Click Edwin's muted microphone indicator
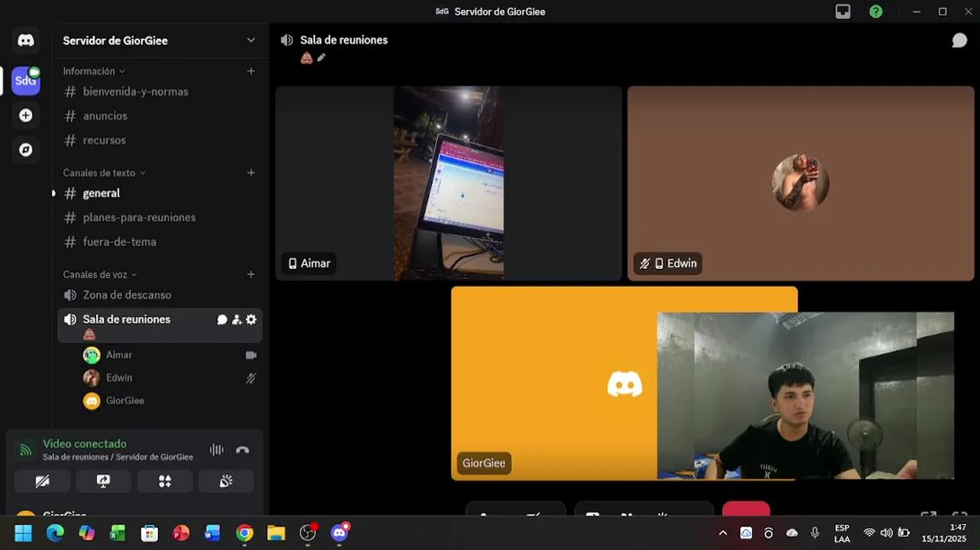Screen dimensions: 980x550 [x=251, y=378]
